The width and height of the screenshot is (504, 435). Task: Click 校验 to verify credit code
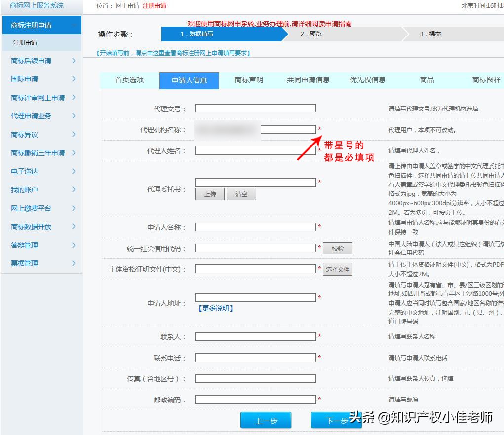click(x=338, y=249)
